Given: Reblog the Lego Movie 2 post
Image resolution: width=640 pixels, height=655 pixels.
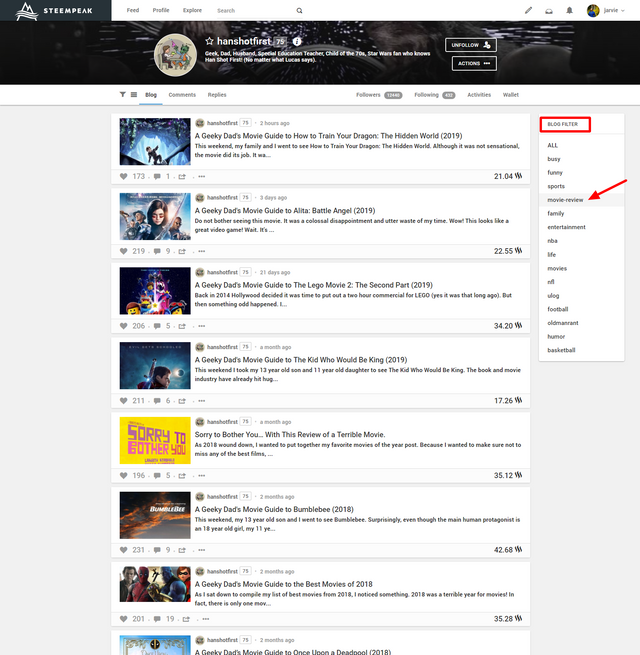Looking at the screenshot, I should [x=182, y=326].
